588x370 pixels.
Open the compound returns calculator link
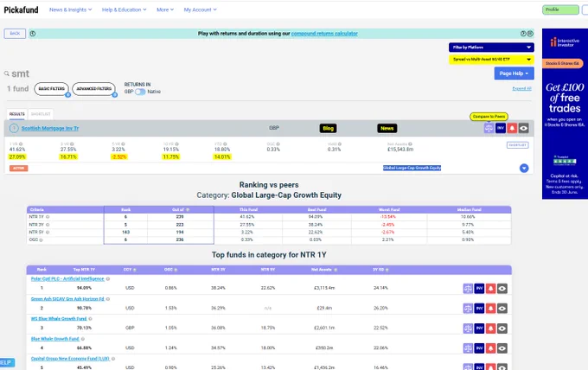[324, 34]
